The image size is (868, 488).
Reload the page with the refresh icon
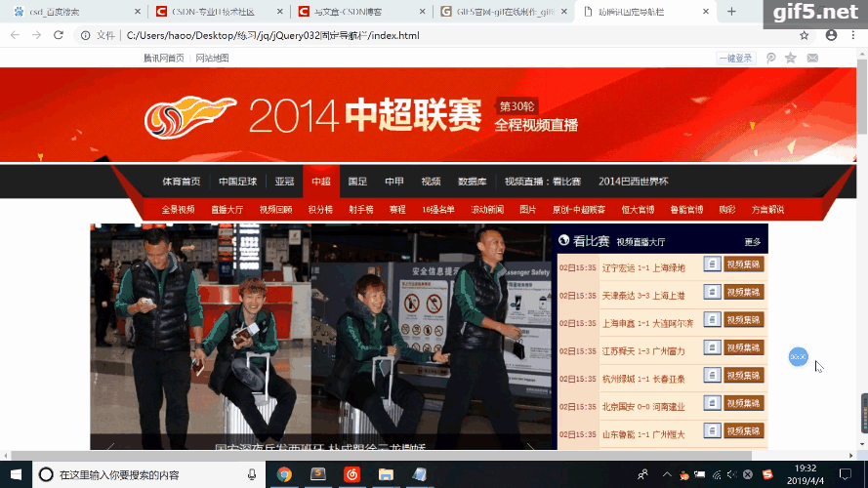pyautogui.click(x=59, y=35)
